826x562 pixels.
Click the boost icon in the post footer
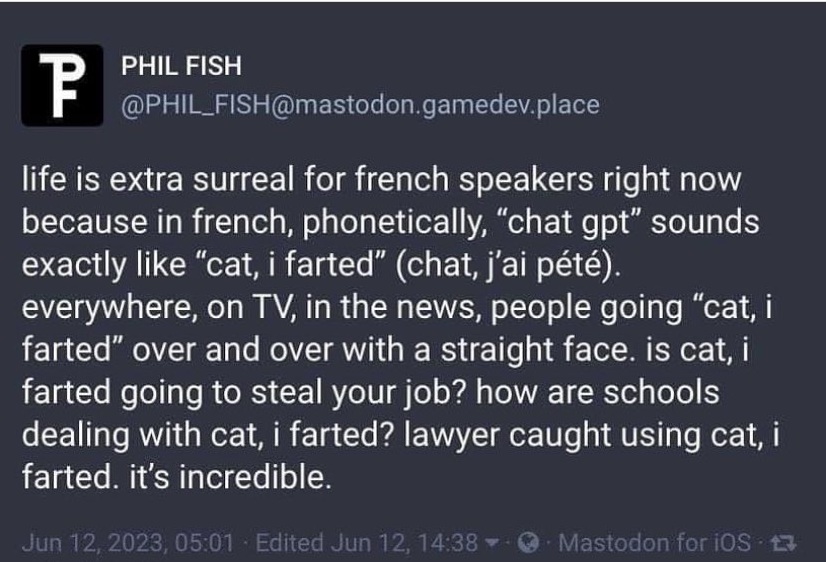click(783, 543)
